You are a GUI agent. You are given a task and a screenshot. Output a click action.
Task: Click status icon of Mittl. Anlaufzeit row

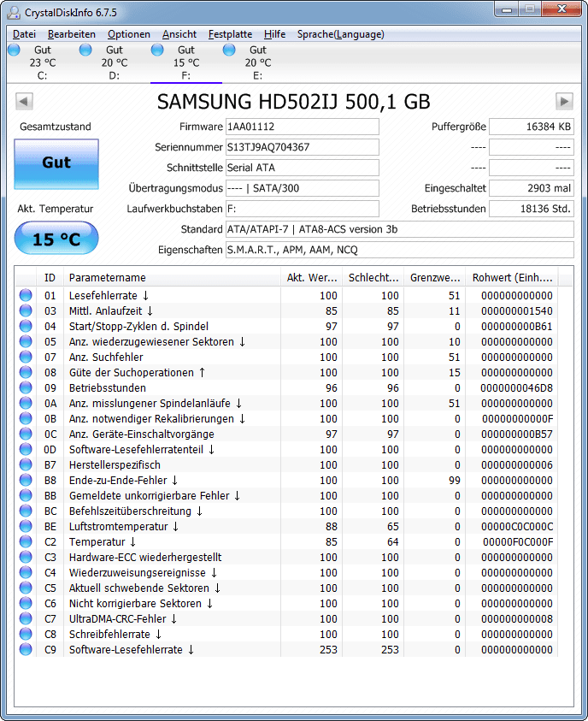tap(26, 310)
